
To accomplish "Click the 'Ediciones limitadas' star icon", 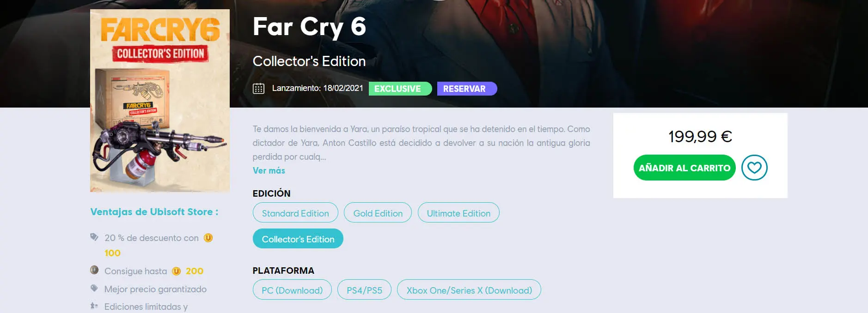I will pos(94,306).
